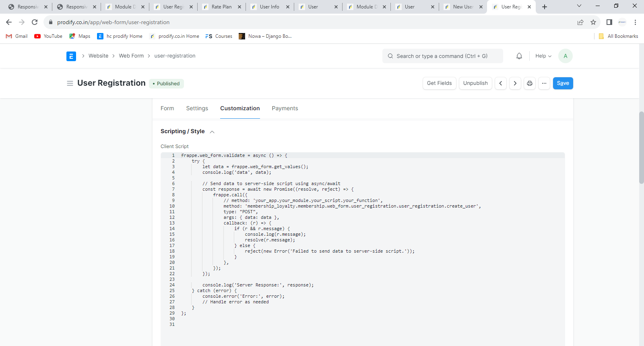Image resolution: width=644 pixels, height=346 pixels.
Task: Click Client Script label
Action: coord(175,146)
